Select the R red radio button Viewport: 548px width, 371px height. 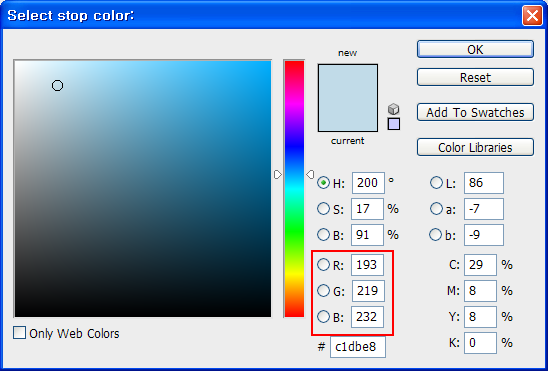click(x=323, y=264)
